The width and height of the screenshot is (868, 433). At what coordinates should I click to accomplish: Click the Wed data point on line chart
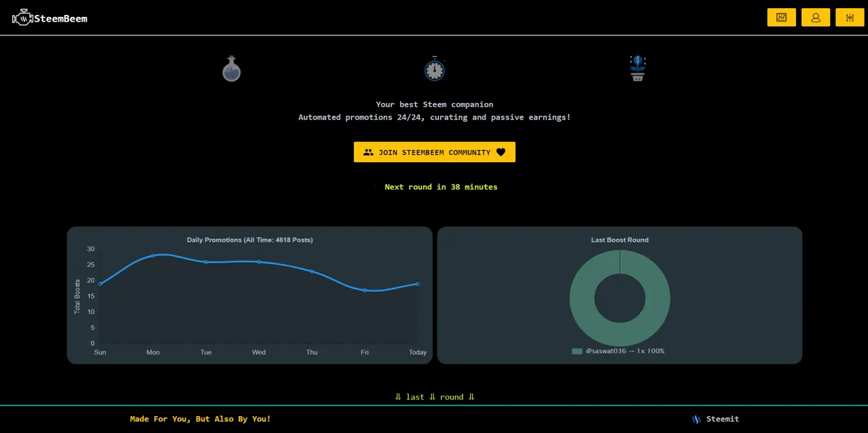[x=259, y=262]
